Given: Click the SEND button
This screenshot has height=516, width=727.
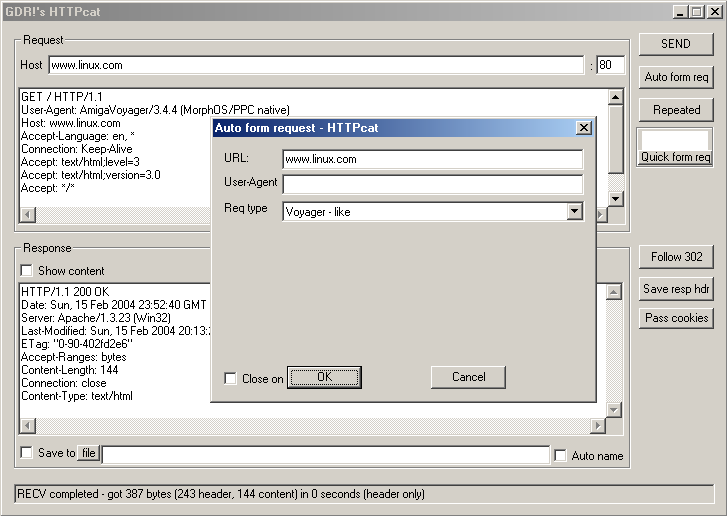Looking at the screenshot, I should 676,44.
